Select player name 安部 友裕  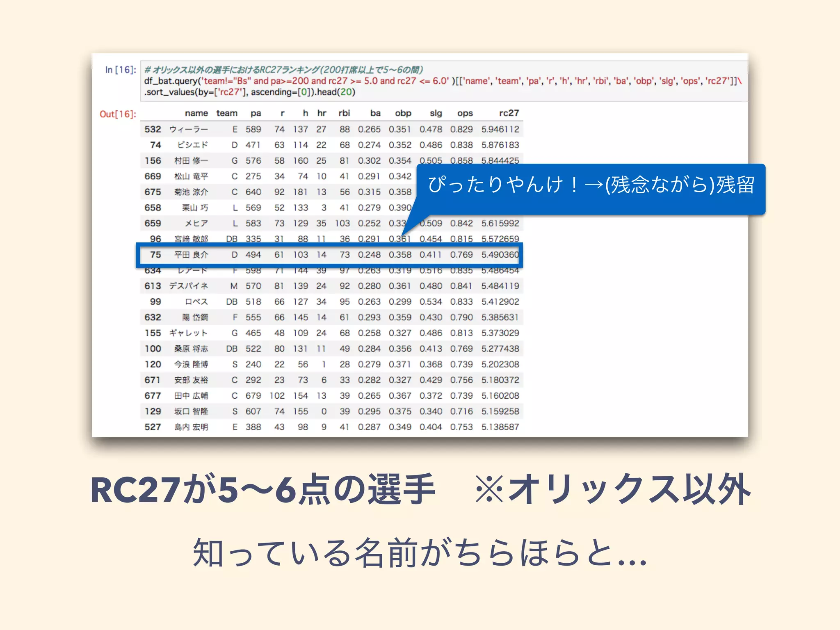(191, 380)
